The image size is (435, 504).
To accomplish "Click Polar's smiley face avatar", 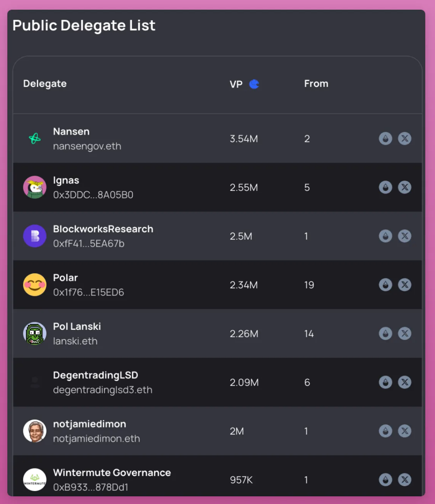I will coord(35,285).
